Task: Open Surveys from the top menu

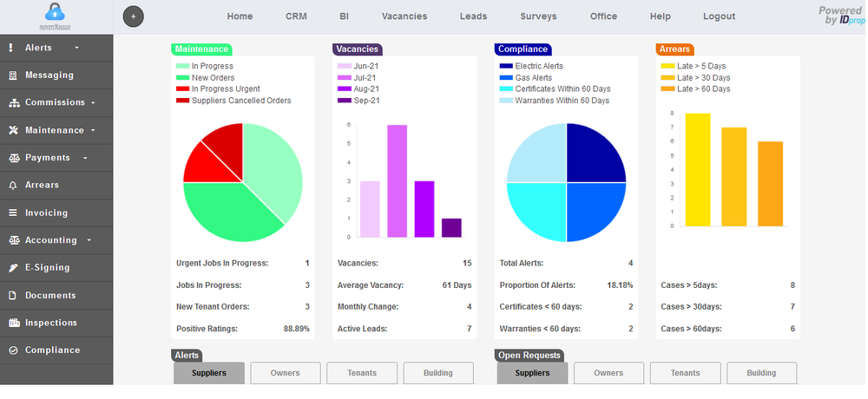Action: coord(538,16)
